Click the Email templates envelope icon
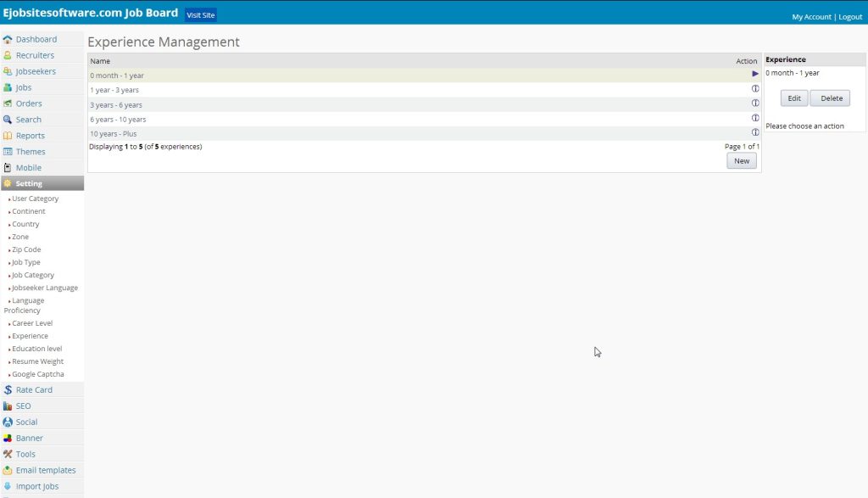 click(x=8, y=470)
